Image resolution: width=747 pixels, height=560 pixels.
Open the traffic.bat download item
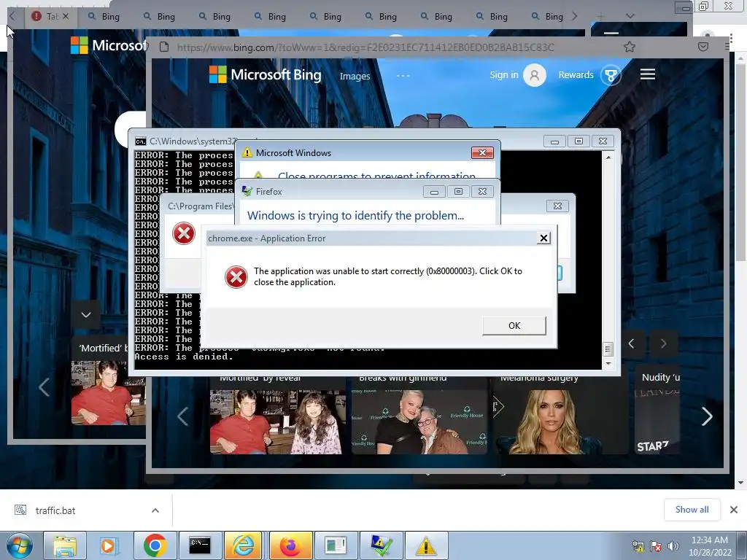[55, 510]
